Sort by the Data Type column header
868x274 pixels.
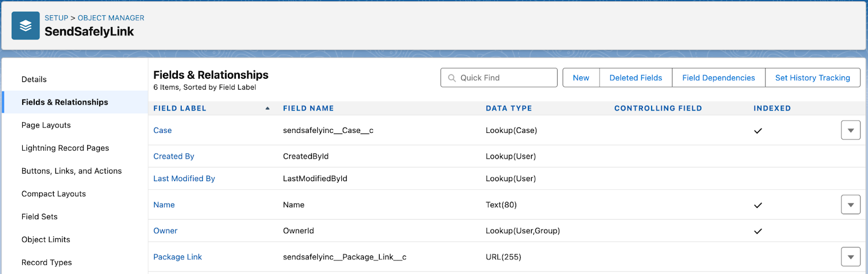[509, 109]
